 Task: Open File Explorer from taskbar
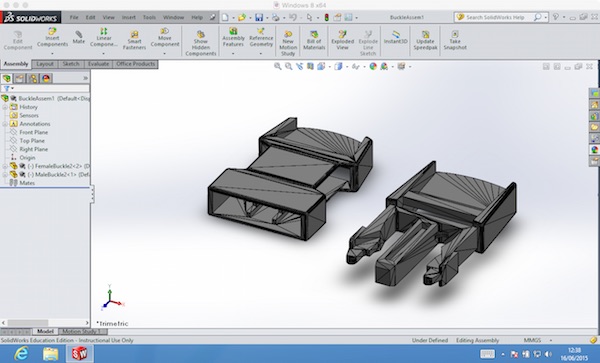click(51, 354)
